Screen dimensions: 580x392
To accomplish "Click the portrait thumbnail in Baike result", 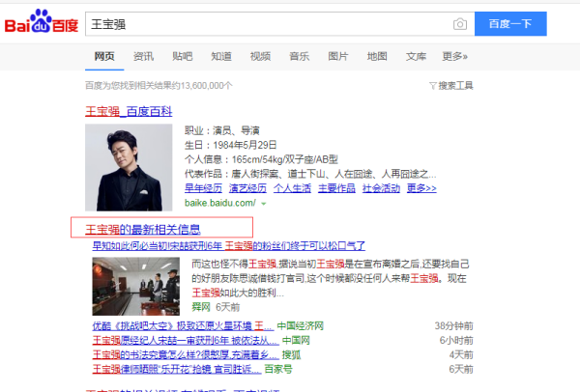I will [129, 167].
